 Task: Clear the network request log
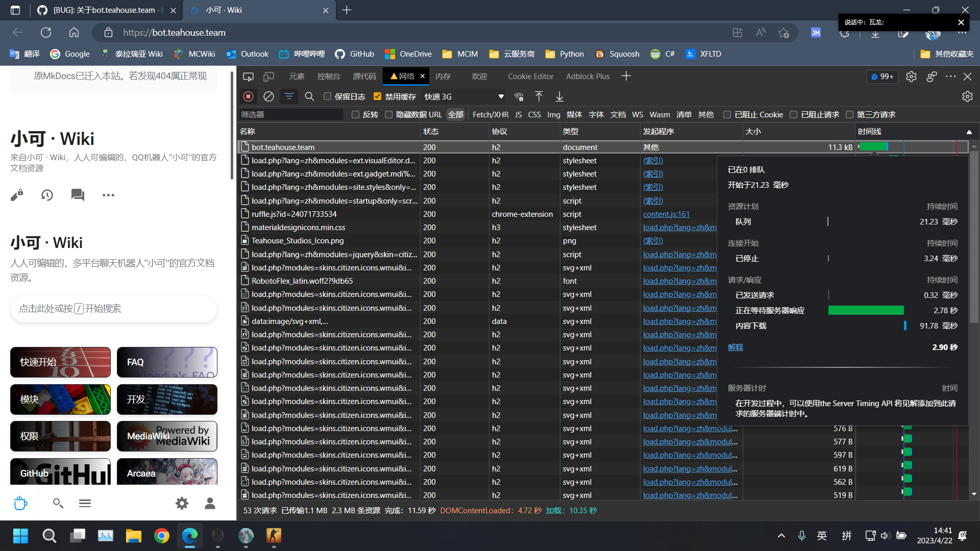click(x=268, y=96)
